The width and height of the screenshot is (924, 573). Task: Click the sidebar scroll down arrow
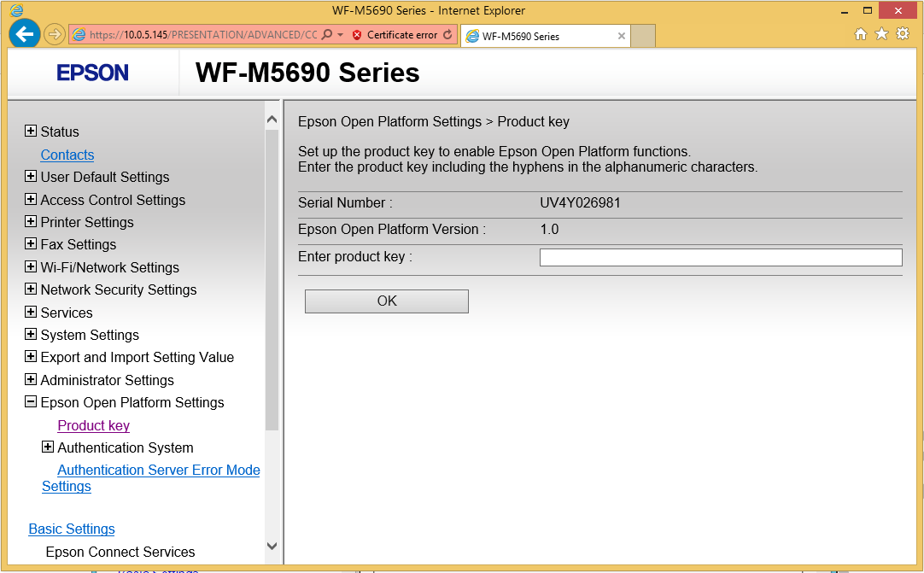pos(272,546)
